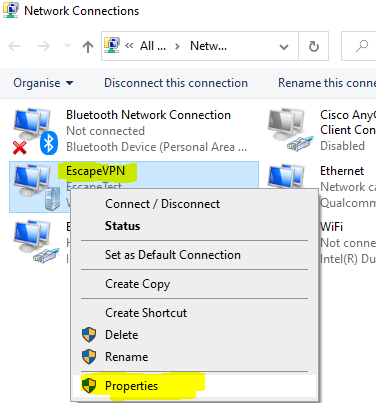Choose 'Create Copy' from context menu

[x=195, y=284]
